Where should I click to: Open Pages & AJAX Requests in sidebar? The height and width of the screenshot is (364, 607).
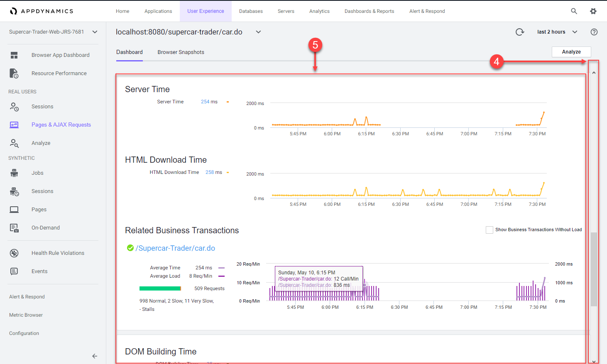coord(61,125)
